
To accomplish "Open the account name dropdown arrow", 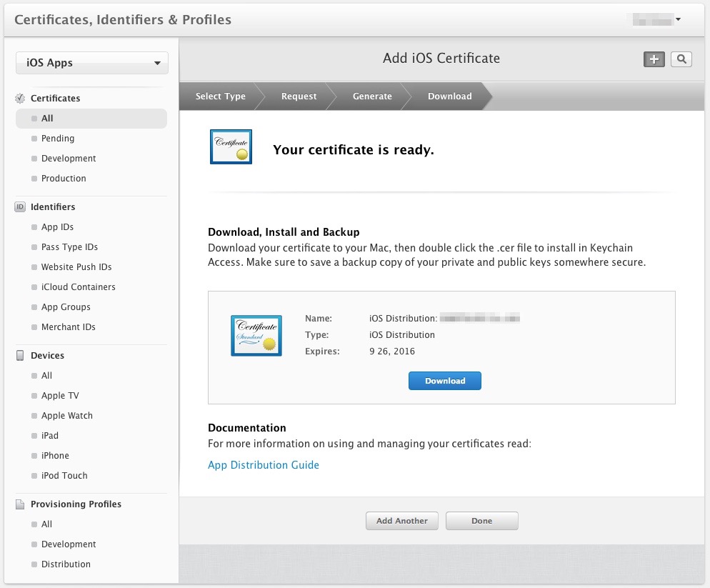I will tap(678, 19).
